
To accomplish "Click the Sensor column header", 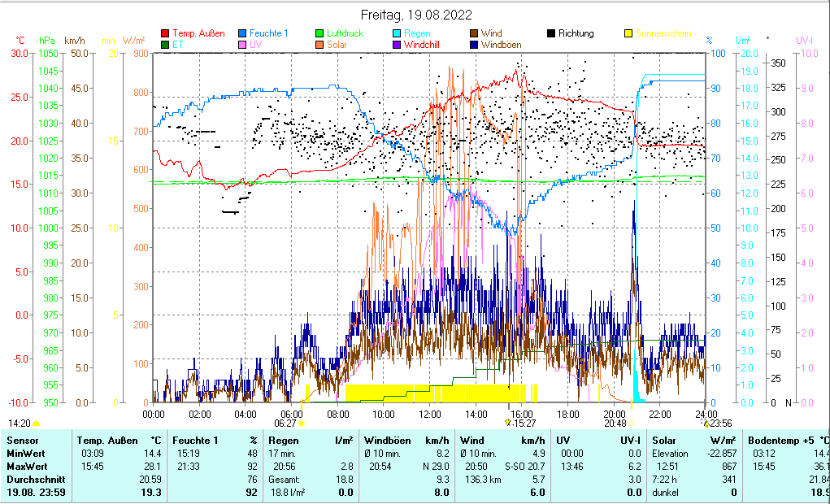I will tap(23, 440).
